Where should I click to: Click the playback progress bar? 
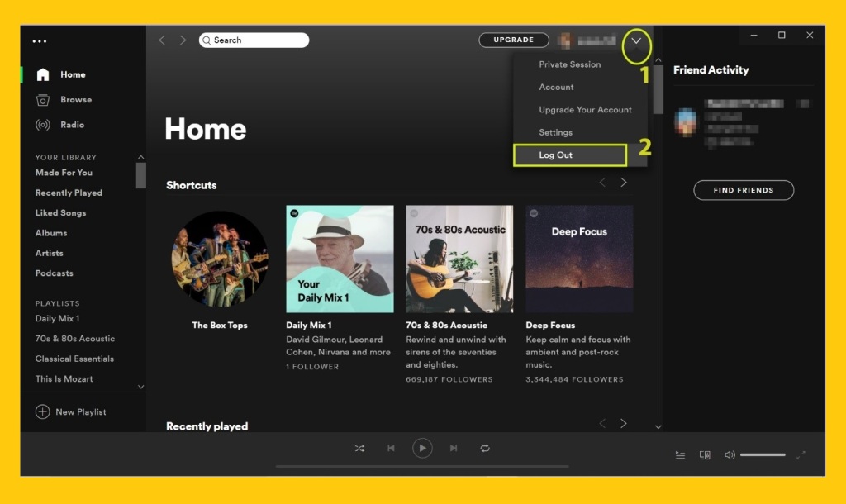point(422,466)
